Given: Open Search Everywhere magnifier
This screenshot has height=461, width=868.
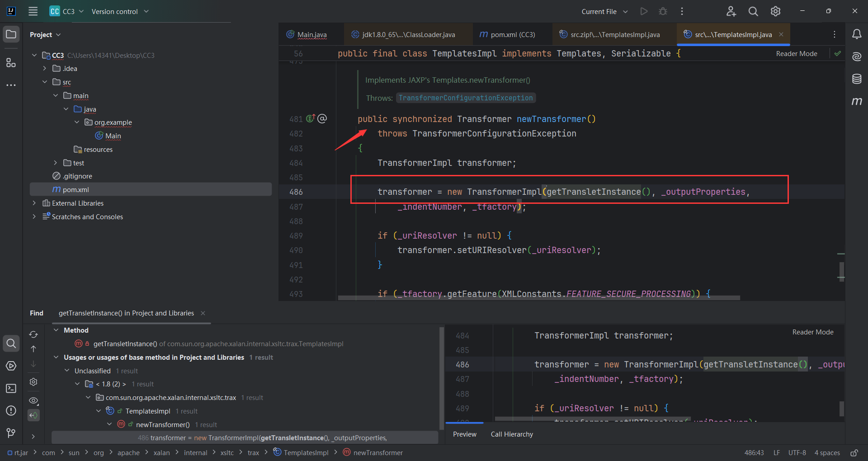Looking at the screenshot, I should click(753, 11).
